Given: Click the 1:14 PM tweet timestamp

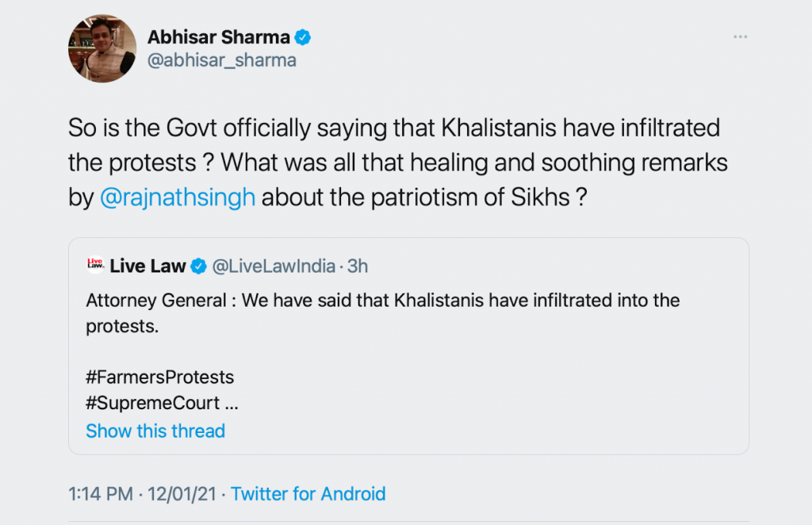Looking at the screenshot, I should click(101, 494).
